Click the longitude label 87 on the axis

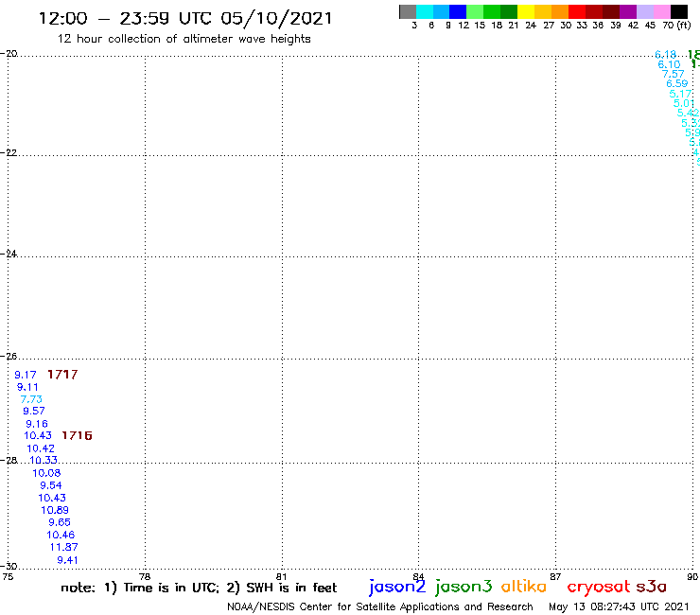point(555,576)
